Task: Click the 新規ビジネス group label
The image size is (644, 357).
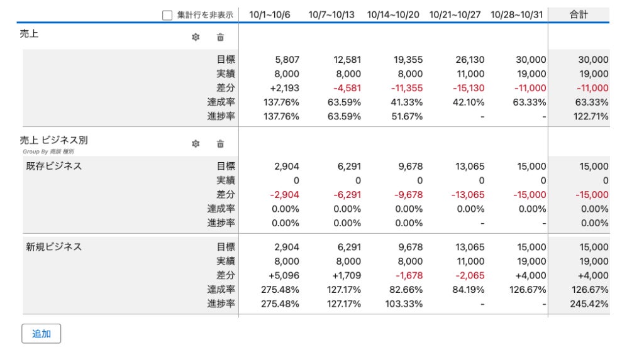Action: point(53,247)
